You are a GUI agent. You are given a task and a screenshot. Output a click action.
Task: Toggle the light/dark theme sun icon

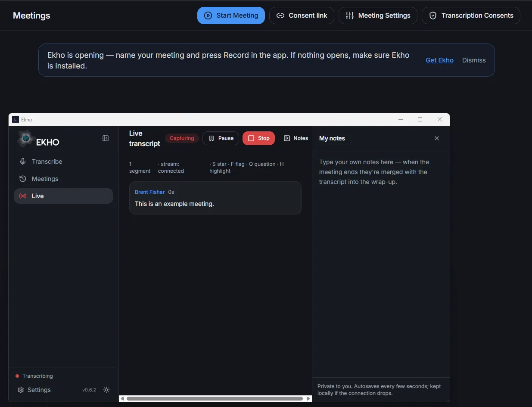(106, 390)
